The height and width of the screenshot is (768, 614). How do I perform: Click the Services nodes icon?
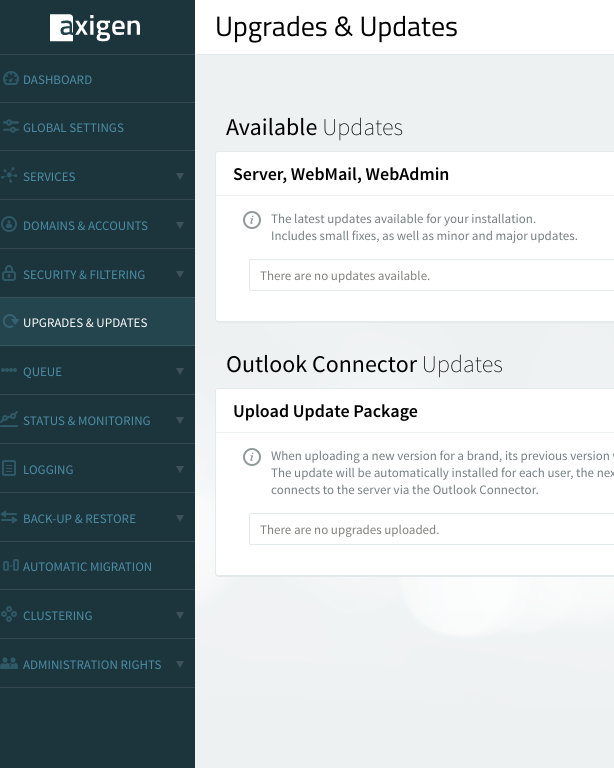tap(9, 175)
